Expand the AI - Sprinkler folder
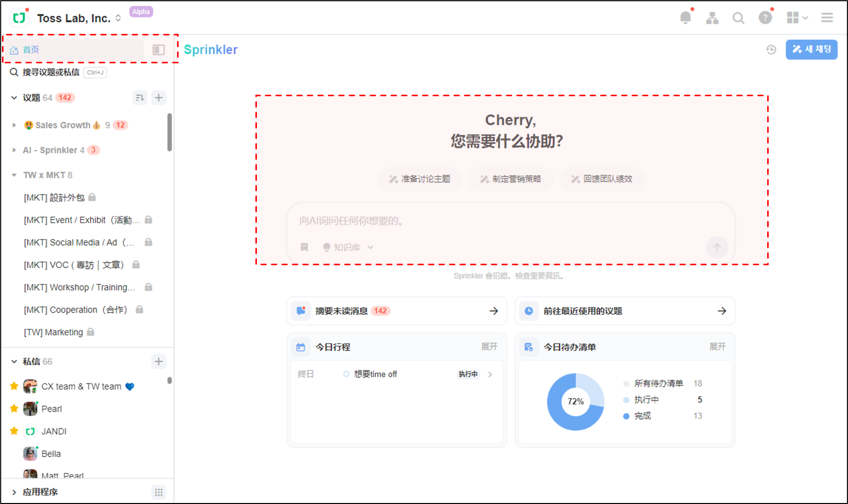The width and height of the screenshot is (848, 504). (x=14, y=150)
